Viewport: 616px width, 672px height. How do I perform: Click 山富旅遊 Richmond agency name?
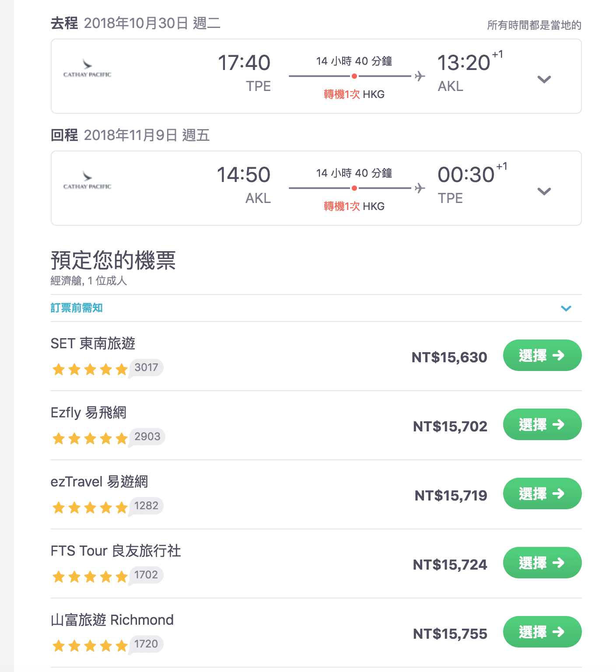[x=112, y=620]
